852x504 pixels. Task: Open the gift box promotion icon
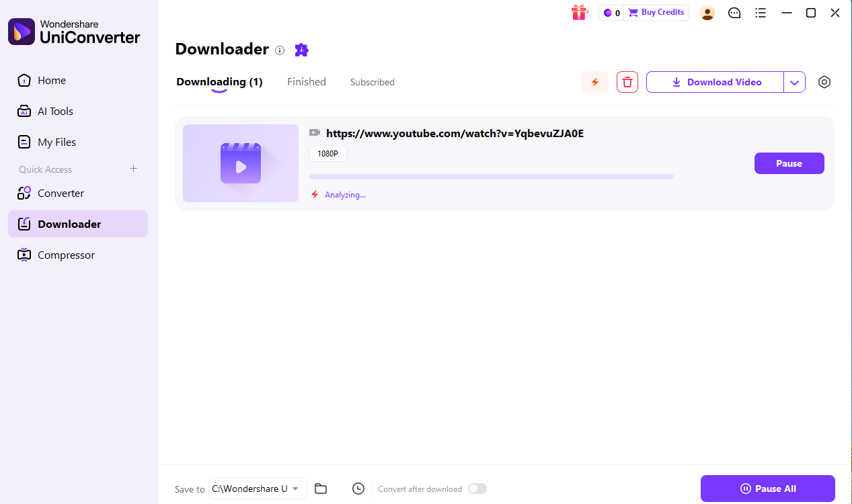pos(578,12)
